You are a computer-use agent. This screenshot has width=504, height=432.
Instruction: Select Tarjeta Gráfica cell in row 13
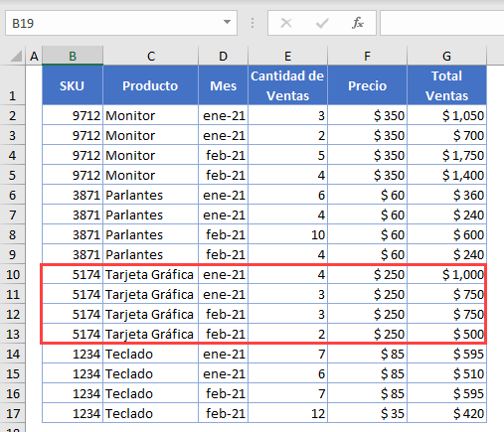[151, 334]
